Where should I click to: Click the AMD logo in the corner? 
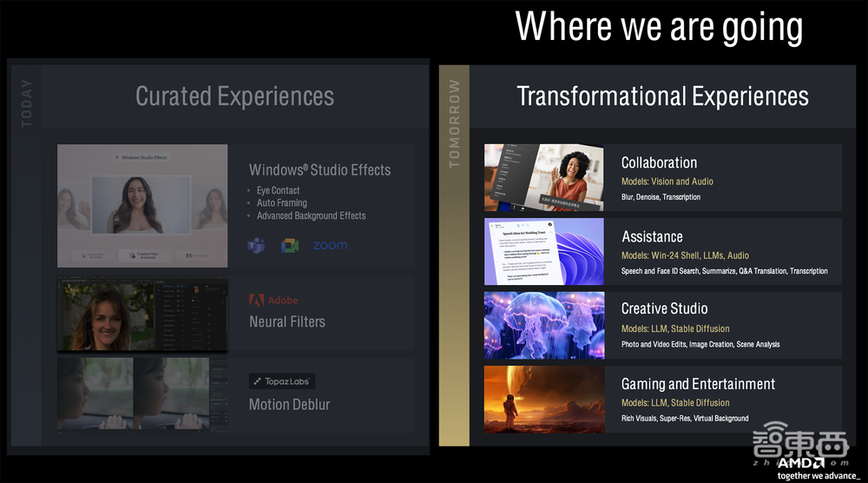click(800, 463)
